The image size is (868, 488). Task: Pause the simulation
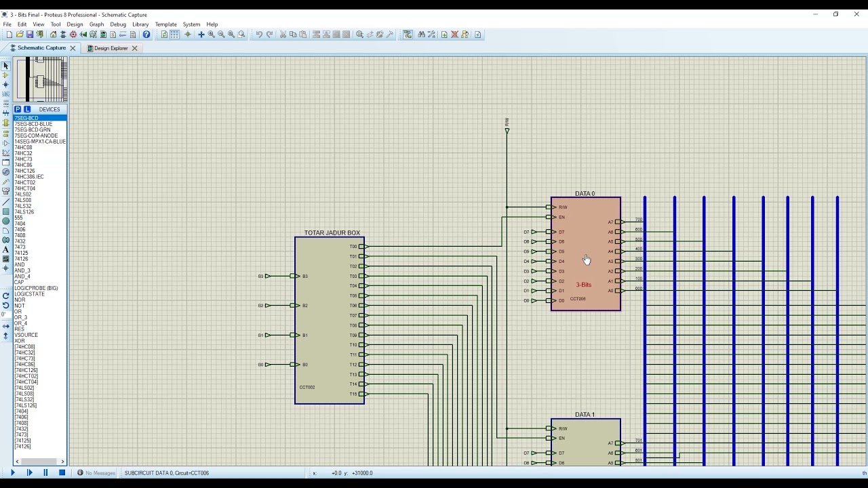45,473
